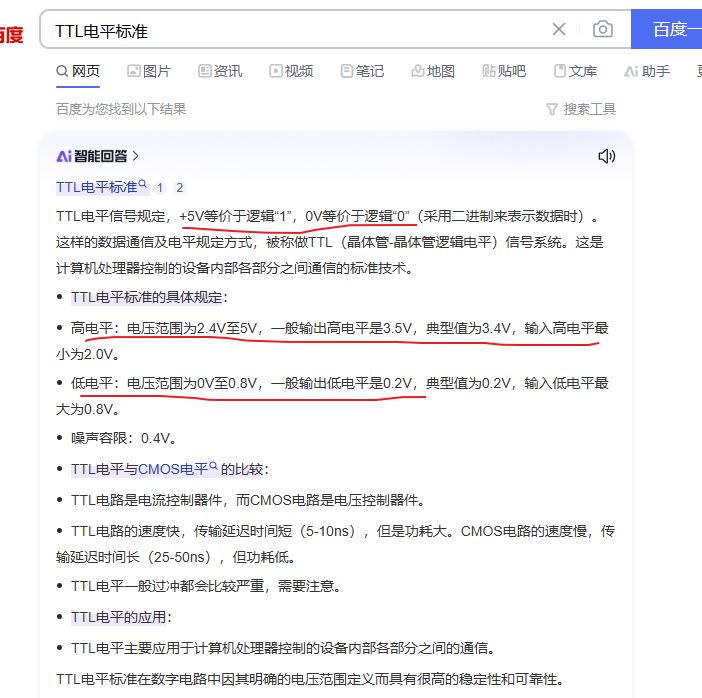Focus the search field containing TTL电平标准
The image size is (702, 698).
tap(295, 30)
